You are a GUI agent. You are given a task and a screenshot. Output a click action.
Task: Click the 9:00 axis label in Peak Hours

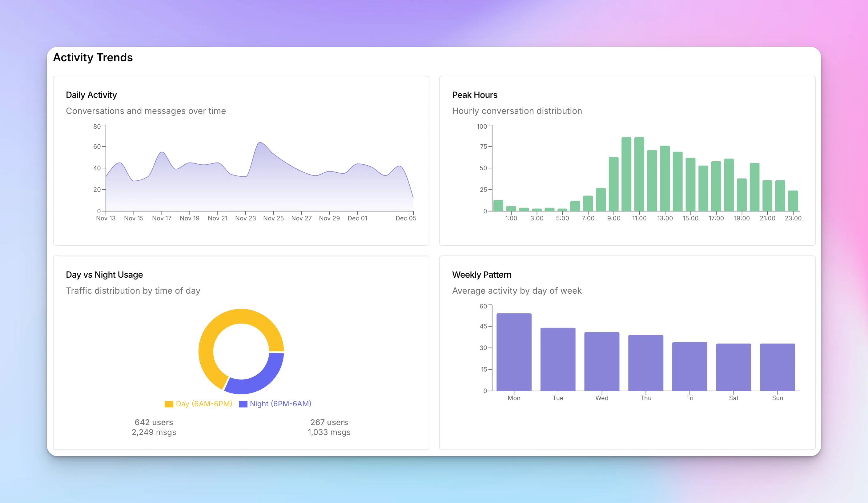click(613, 218)
